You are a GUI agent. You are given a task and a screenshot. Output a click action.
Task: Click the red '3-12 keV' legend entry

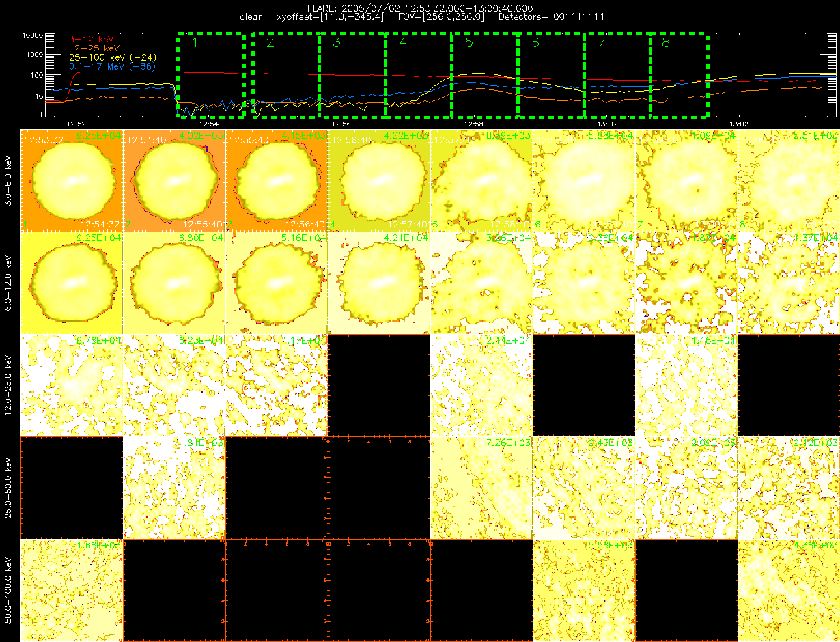93,40
